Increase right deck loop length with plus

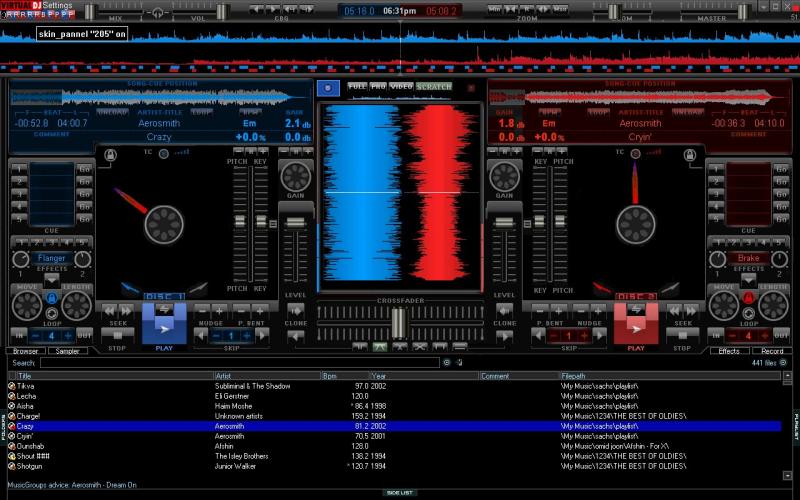[x=764, y=336]
